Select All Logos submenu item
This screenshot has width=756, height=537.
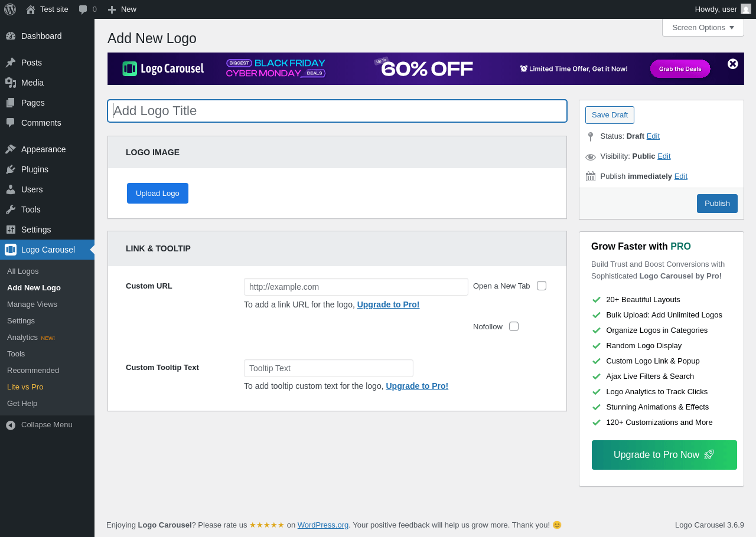pos(47,271)
